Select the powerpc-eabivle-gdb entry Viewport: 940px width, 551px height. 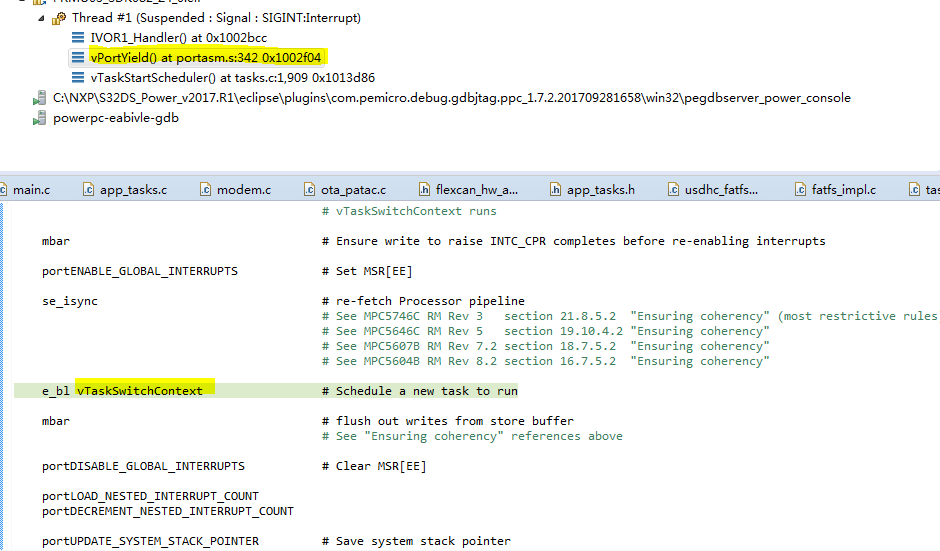click(x=116, y=118)
